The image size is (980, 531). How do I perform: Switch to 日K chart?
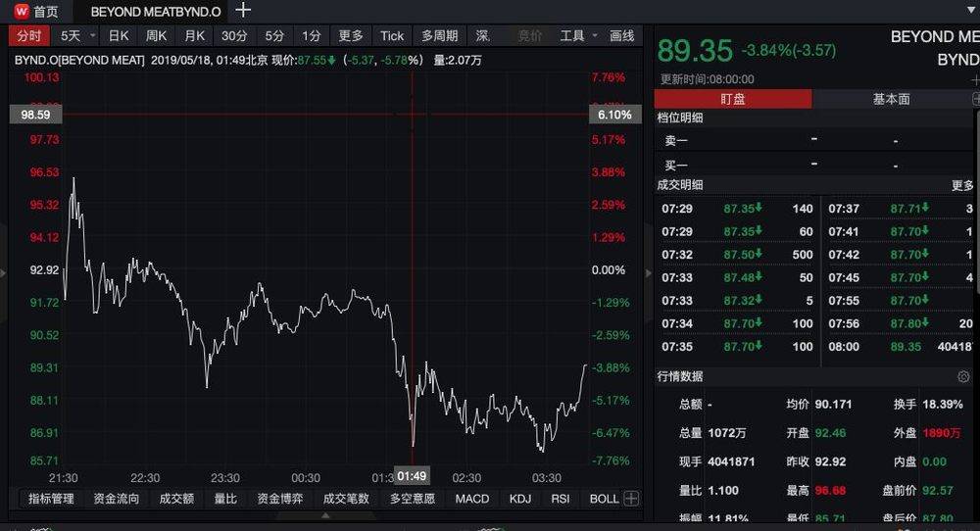coord(119,35)
